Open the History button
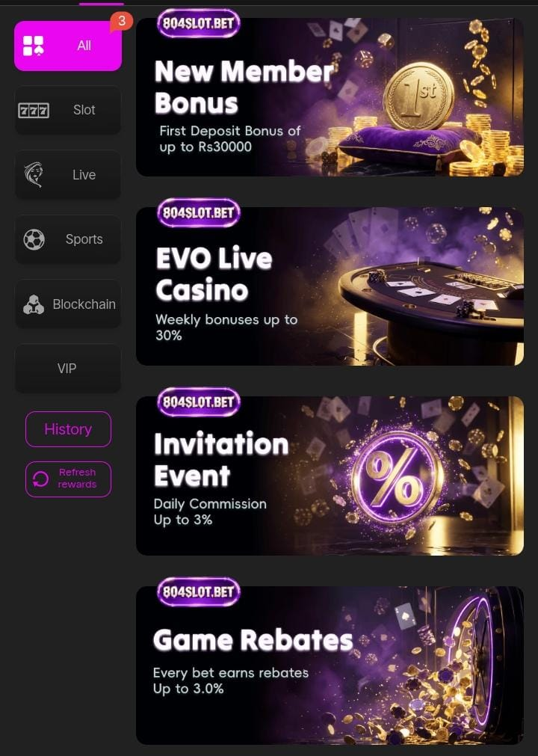 pos(68,429)
